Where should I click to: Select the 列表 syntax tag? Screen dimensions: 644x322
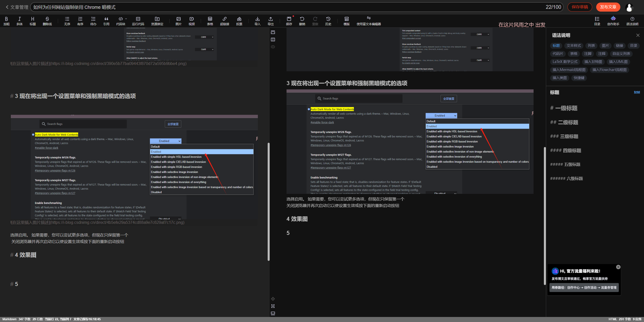coord(591,46)
